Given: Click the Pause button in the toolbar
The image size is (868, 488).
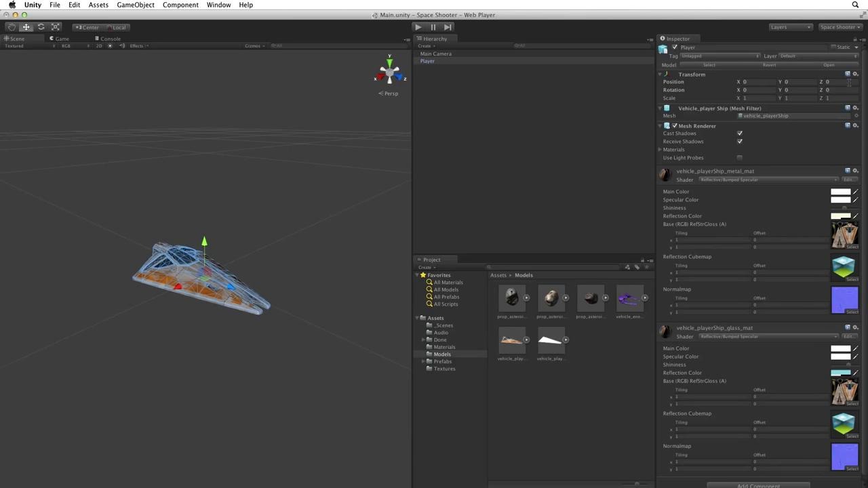Looking at the screenshot, I should 433,27.
